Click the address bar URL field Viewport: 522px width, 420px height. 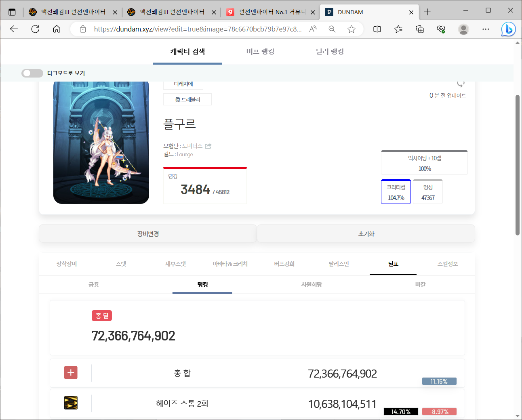(x=198, y=29)
